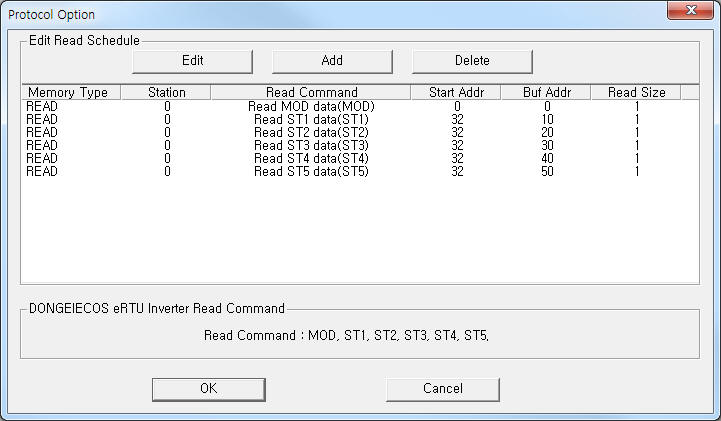
Task: Confirm with the OK button
Action: coord(208,388)
